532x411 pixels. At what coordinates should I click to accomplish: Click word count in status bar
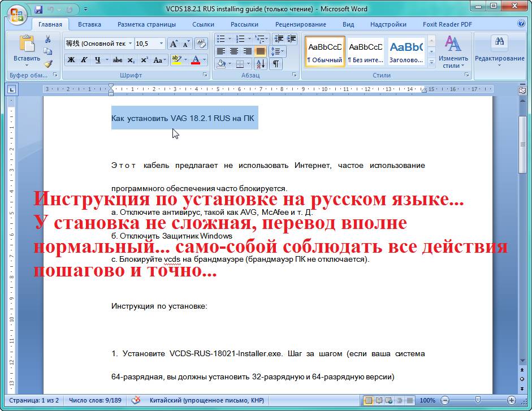tap(95, 400)
